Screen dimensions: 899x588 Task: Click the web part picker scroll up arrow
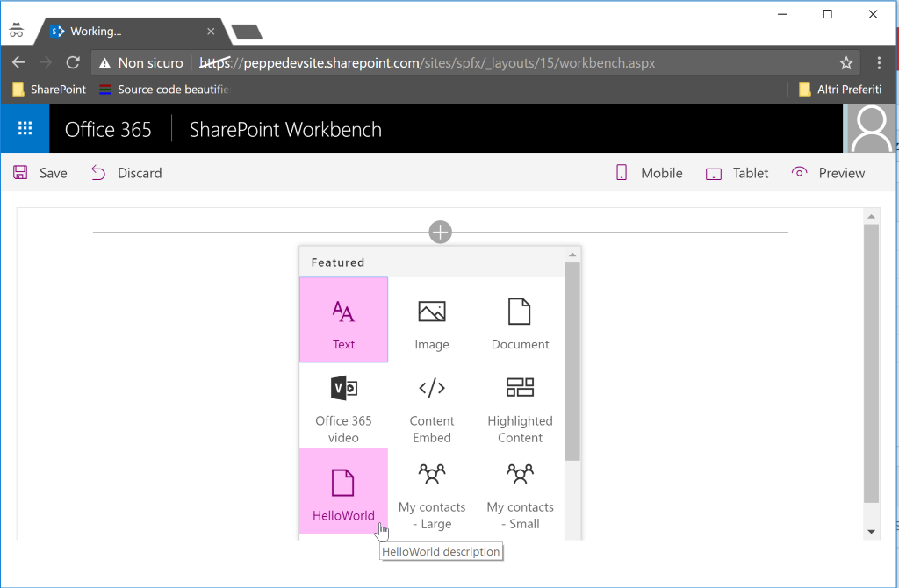tap(572, 255)
